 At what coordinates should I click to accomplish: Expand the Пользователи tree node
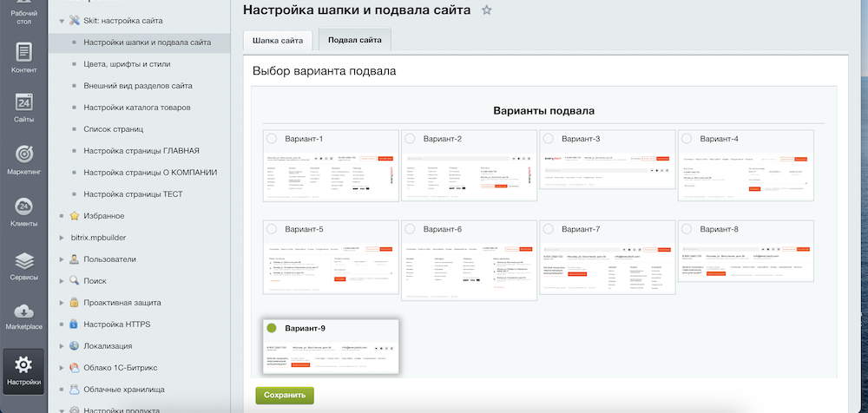coord(62,259)
